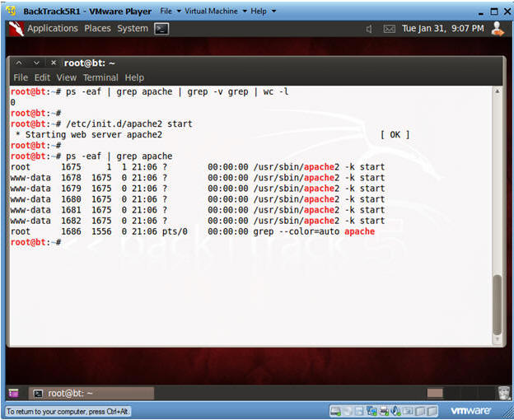Viewport: 514px width, 420px height.
Task: Open VMware Help dropdown menu
Action: tap(263, 12)
